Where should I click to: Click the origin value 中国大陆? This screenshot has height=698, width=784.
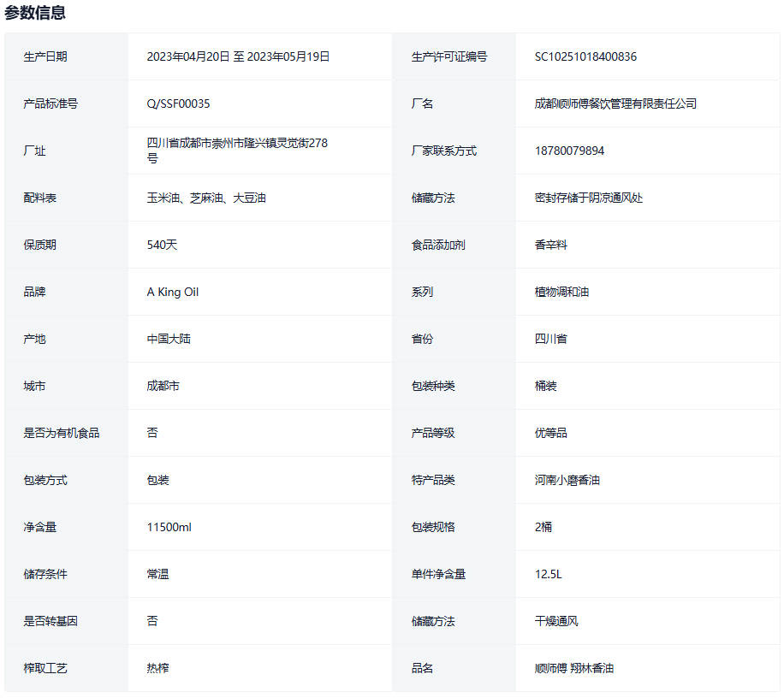[x=169, y=339]
